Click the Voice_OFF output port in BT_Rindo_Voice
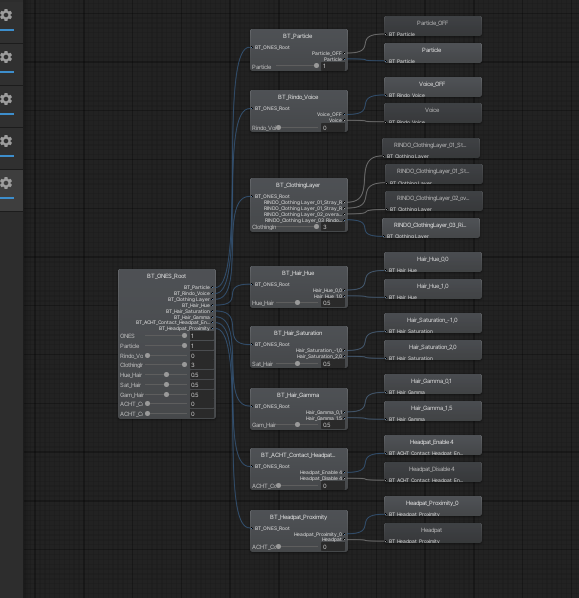 [344, 114]
